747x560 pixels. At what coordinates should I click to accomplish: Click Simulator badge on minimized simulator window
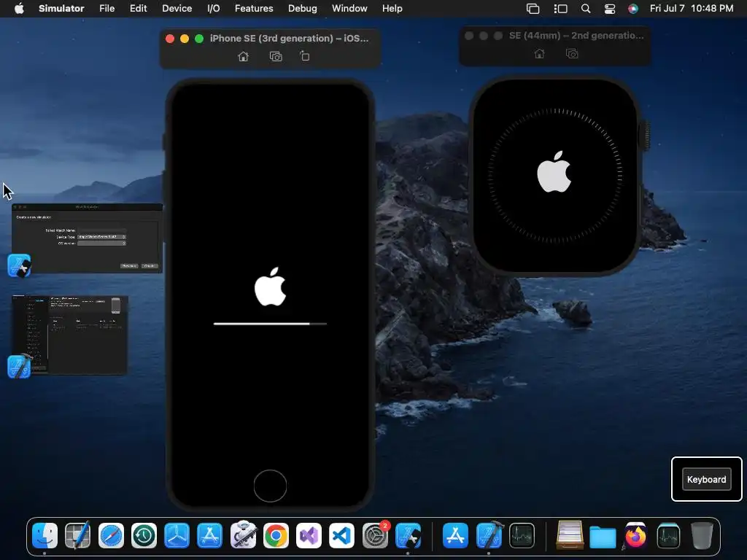coord(20,265)
